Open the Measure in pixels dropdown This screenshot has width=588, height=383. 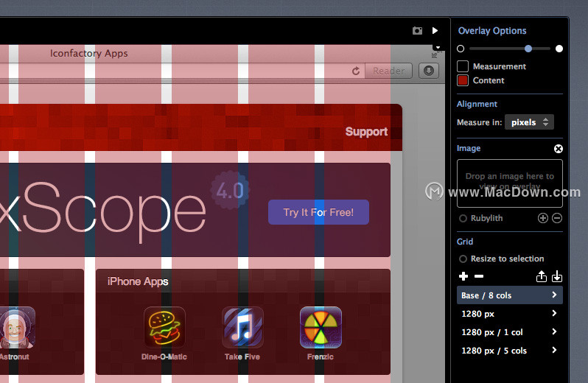point(529,122)
